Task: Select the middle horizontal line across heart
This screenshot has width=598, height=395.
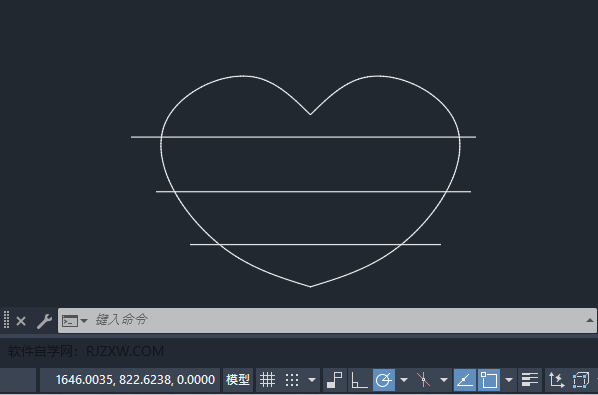Action: pyautogui.click(x=313, y=191)
